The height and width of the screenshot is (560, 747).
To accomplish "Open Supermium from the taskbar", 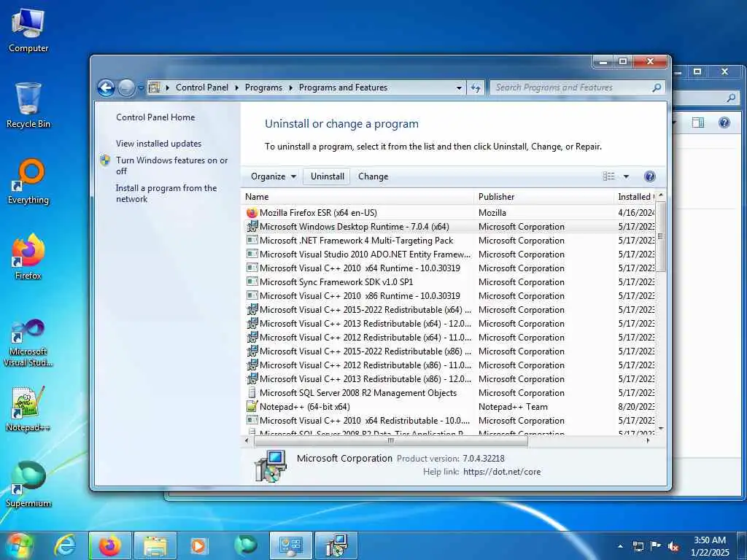I will (246, 545).
